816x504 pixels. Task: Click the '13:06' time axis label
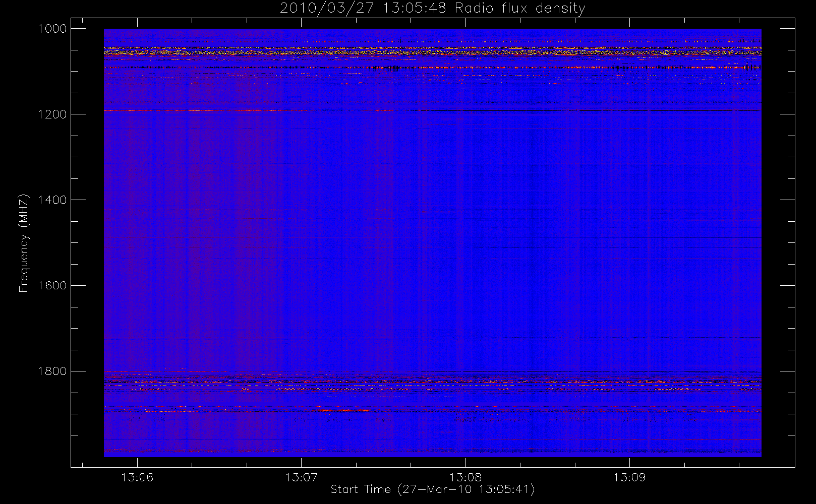(x=137, y=477)
